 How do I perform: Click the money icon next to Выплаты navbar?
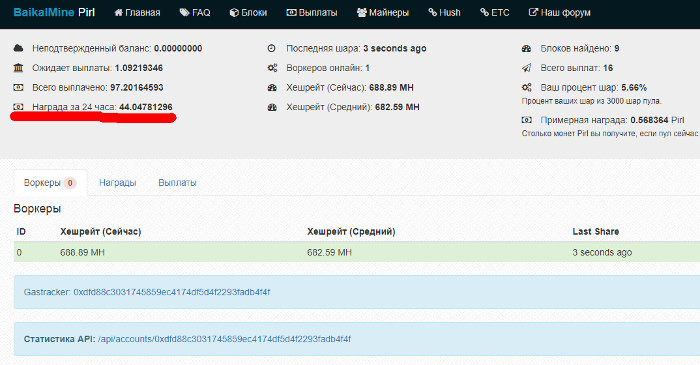292,12
